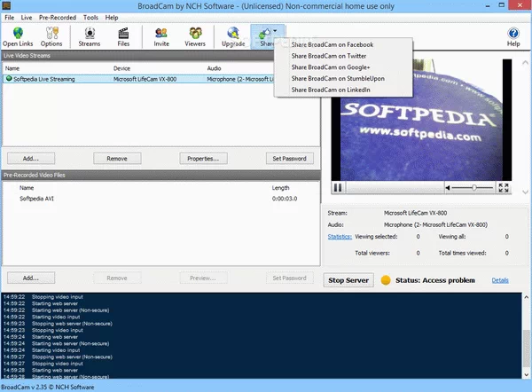Screen dimensions: 532x392
Task: Click the green status dot of Softpedia Live Streaming
Action: (x=9, y=79)
